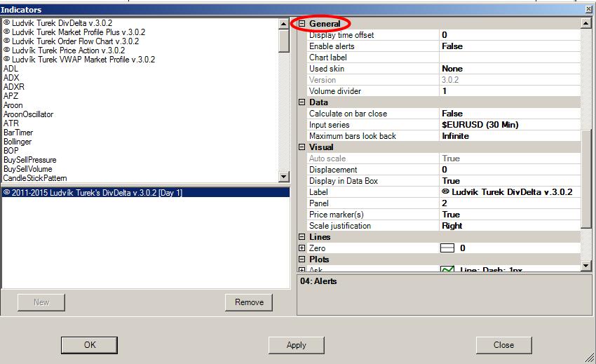Edit the Display time offset value
The width and height of the screenshot is (596, 364).
[510, 35]
